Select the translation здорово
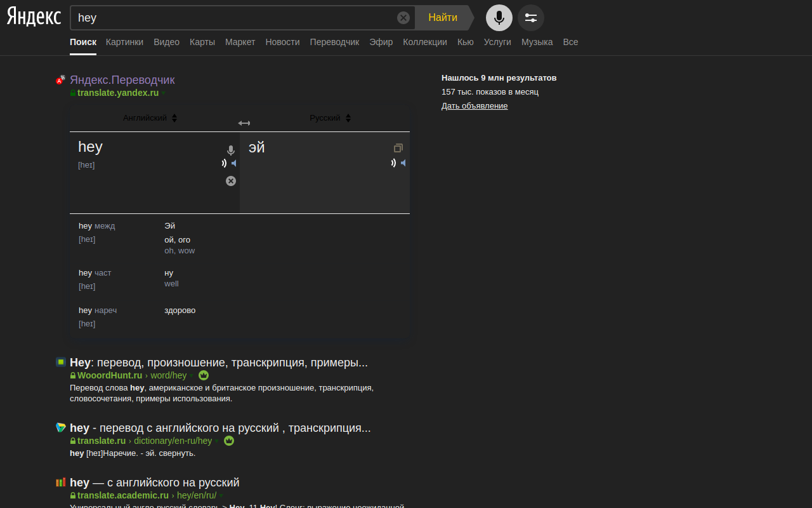The image size is (812, 508). [180, 311]
